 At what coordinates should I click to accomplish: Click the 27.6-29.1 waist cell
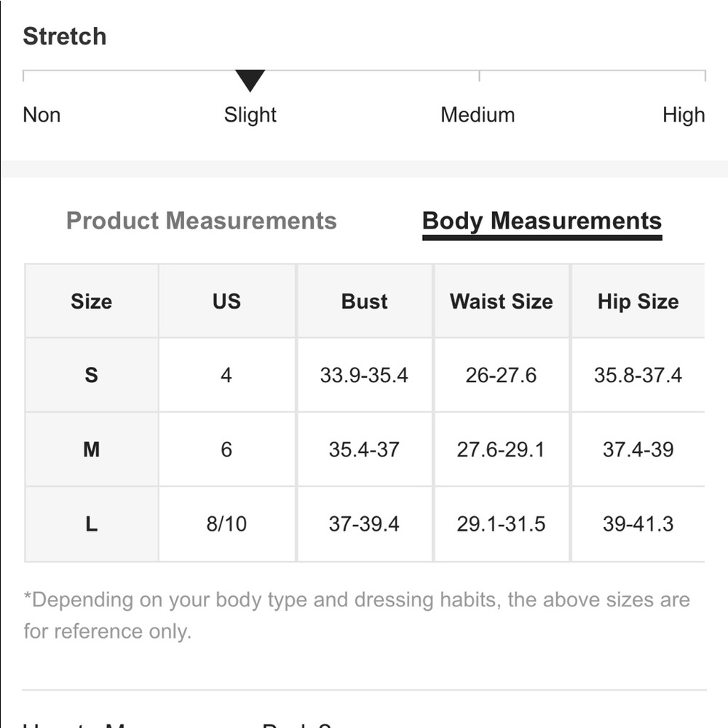(501, 449)
